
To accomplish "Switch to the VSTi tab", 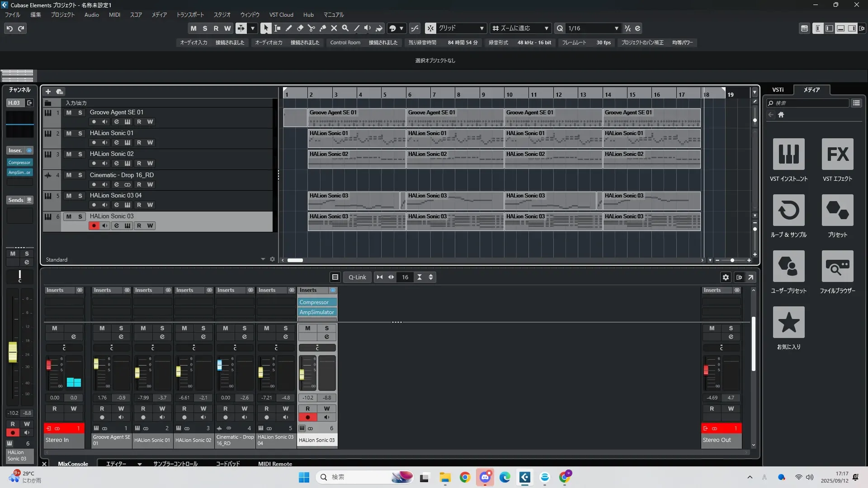I will coord(778,90).
